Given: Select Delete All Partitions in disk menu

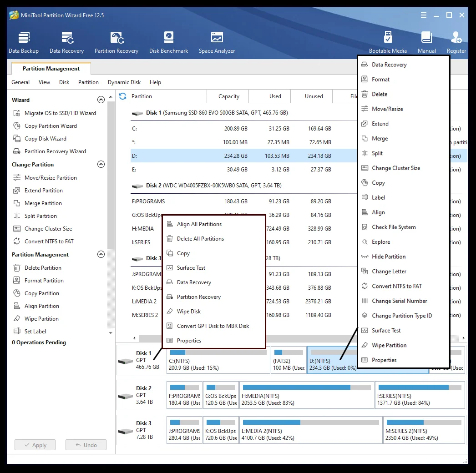Looking at the screenshot, I should tap(214, 239).
